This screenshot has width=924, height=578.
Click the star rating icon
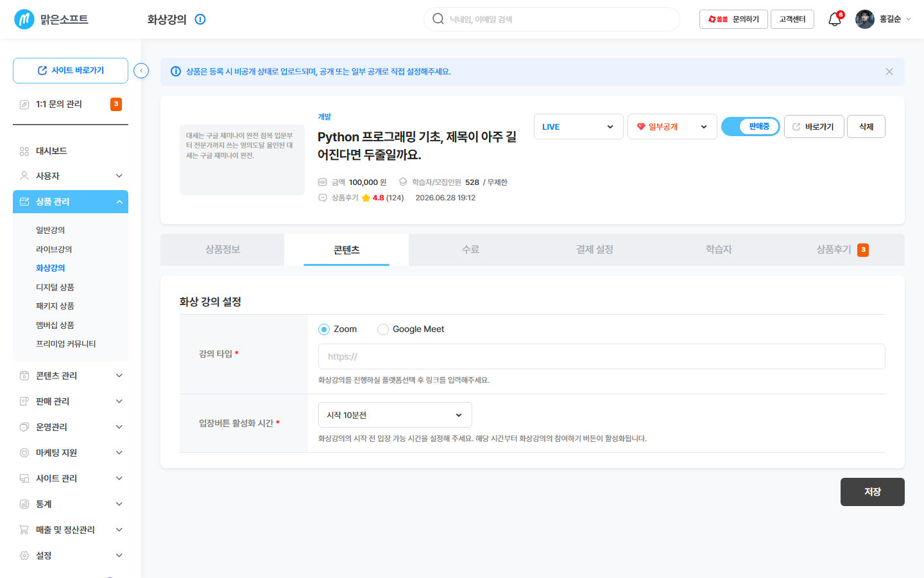click(366, 198)
